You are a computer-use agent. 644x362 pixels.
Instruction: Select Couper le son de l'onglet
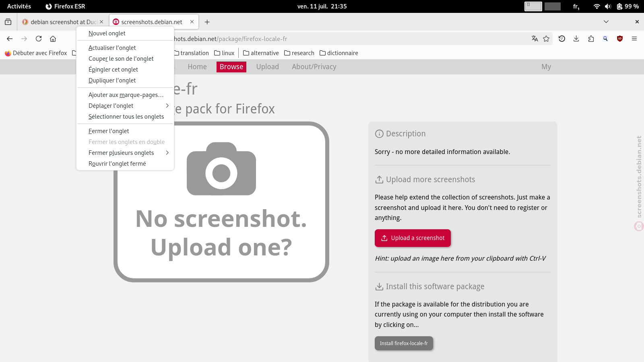pos(125,59)
